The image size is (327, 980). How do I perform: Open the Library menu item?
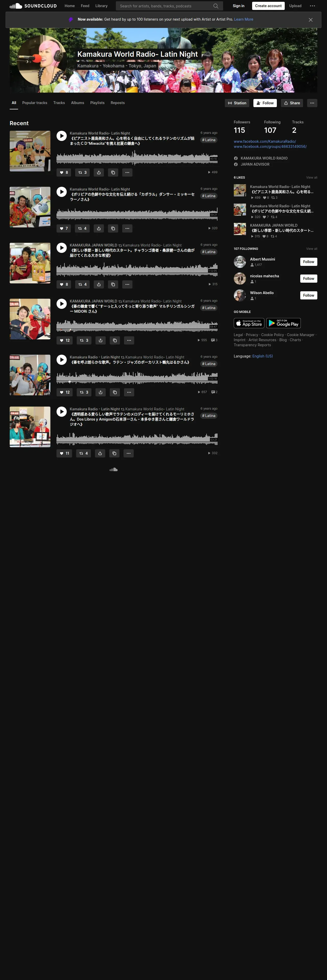(x=101, y=6)
